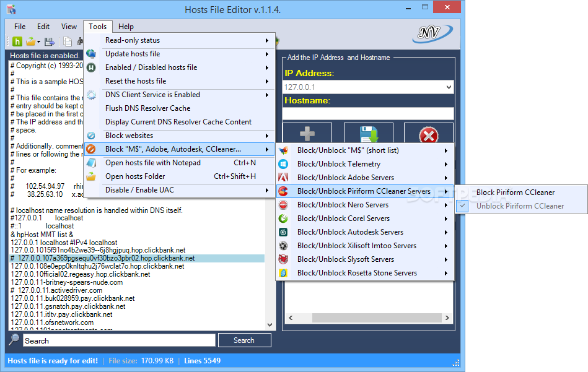Expand the Disable / Enable UAC submenu
Viewport: 588px width, 372px height.
tap(266, 190)
